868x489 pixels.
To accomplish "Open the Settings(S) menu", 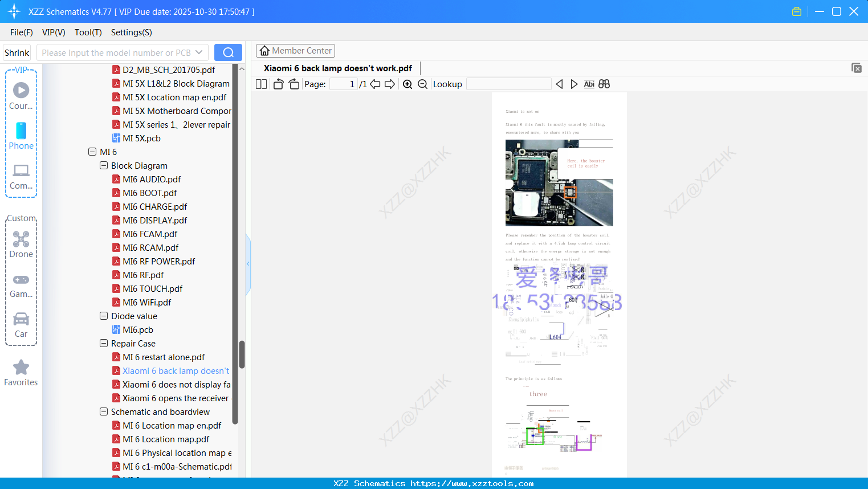I will point(132,32).
